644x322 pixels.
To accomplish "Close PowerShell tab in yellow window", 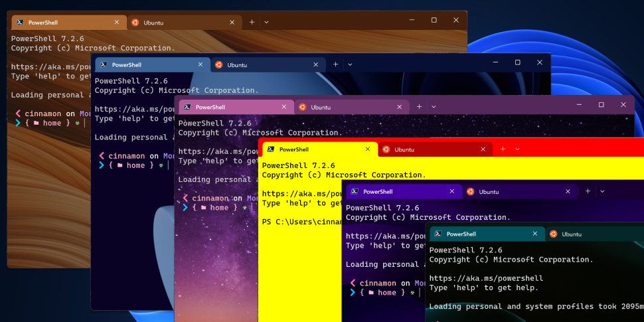I will (368, 149).
